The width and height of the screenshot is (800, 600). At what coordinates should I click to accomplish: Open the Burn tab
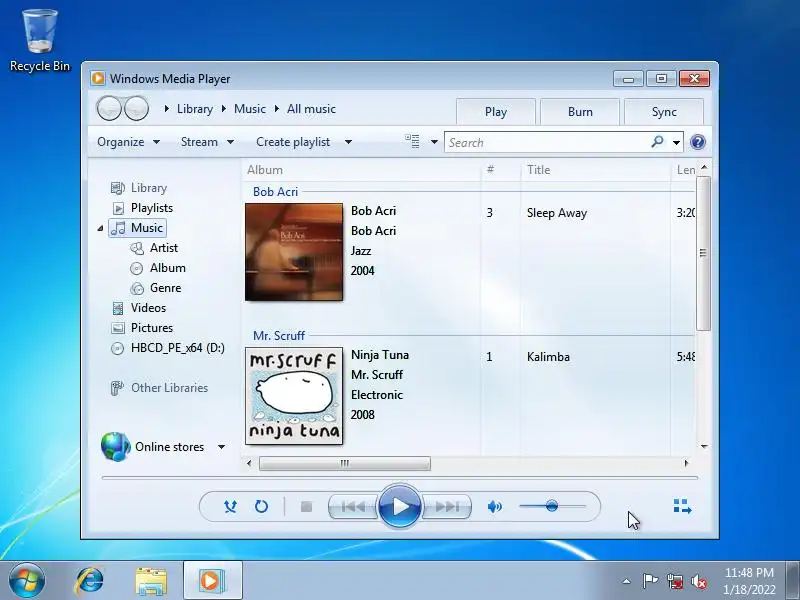click(x=580, y=112)
